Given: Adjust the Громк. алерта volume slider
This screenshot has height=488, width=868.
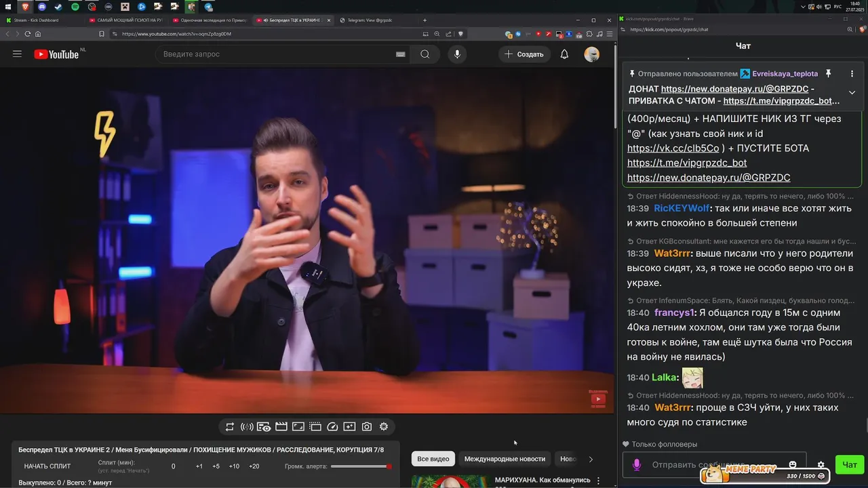Looking at the screenshot, I should click(x=361, y=466).
